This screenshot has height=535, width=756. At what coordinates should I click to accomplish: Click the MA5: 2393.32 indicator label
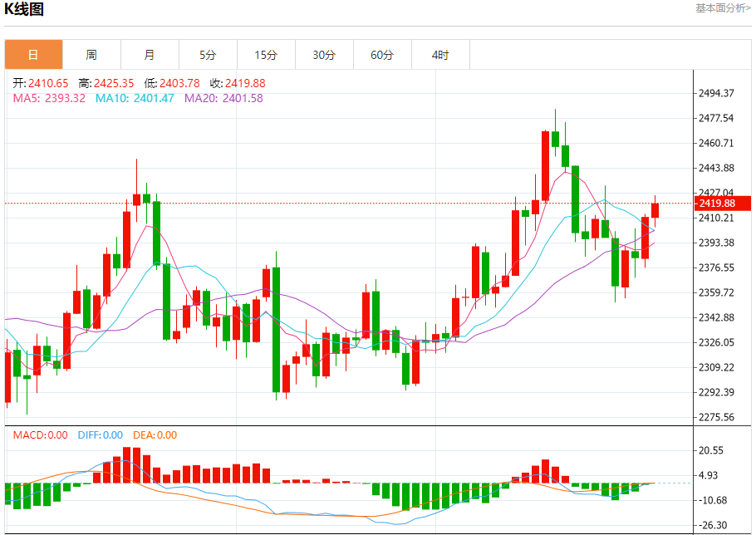tap(49, 98)
